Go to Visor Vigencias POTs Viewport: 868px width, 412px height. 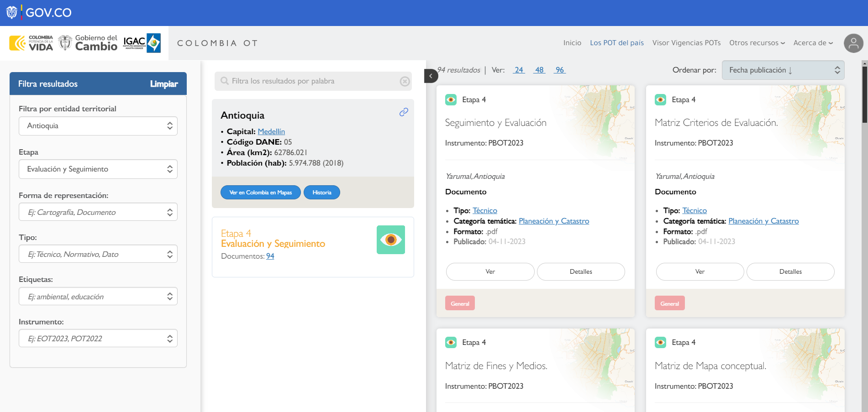[x=686, y=43]
